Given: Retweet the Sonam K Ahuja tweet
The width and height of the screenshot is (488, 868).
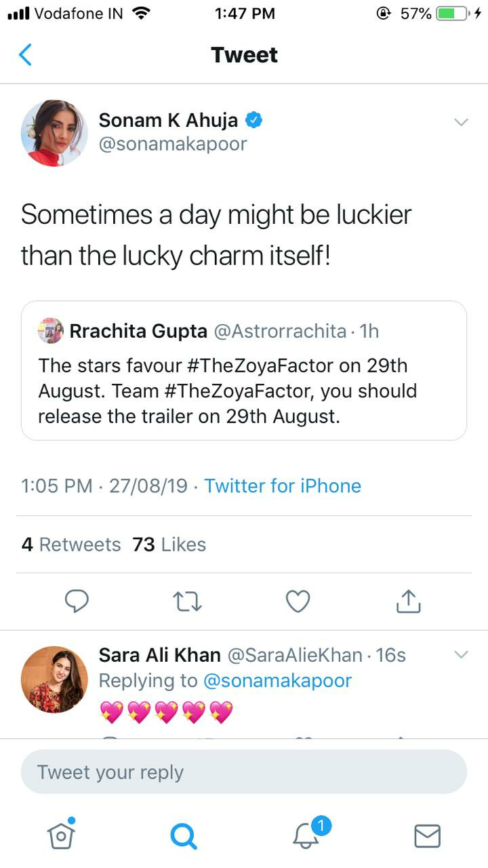Looking at the screenshot, I should [x=187, y=601].
